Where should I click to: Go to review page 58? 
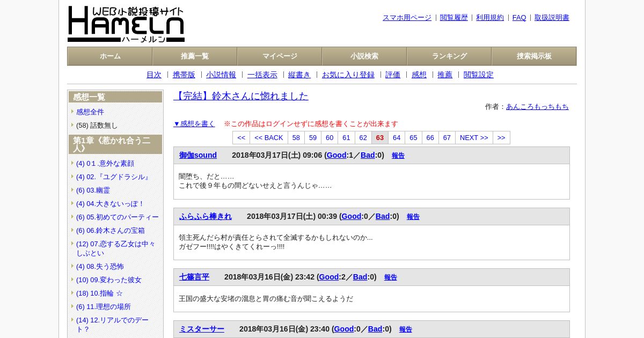click(x=296, y=138)
